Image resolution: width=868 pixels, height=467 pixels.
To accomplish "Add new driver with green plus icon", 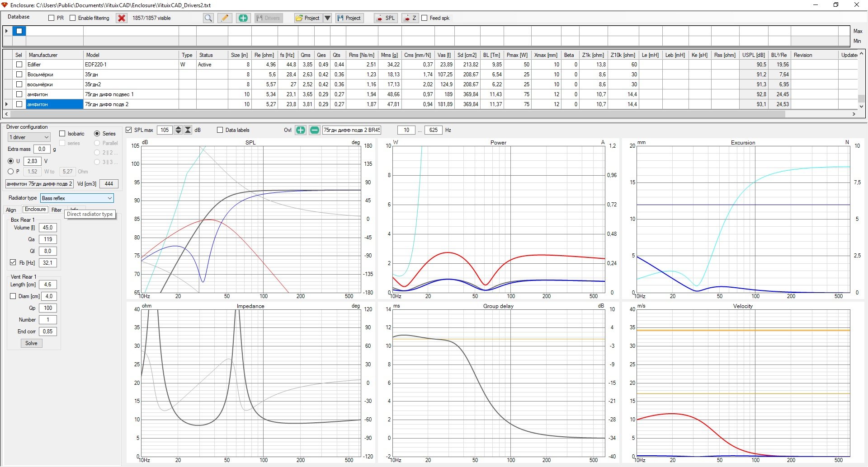I will point(243,18).
